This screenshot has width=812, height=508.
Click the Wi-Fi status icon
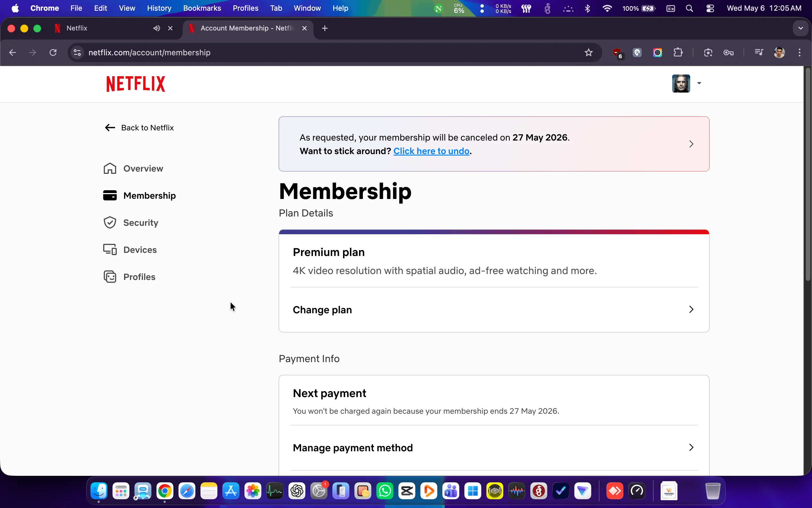point(607,8)
